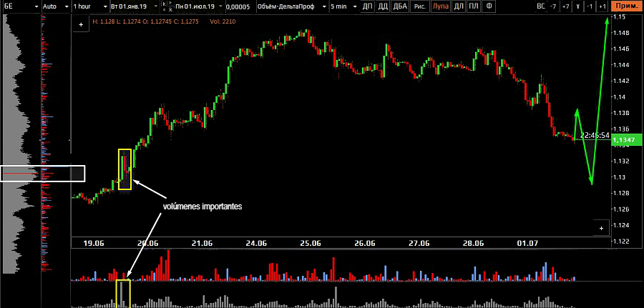The width and height of the screenshot is (644, 308).
Task: Open the Рис. drawing tool
Action: click(x=421, y=6)
